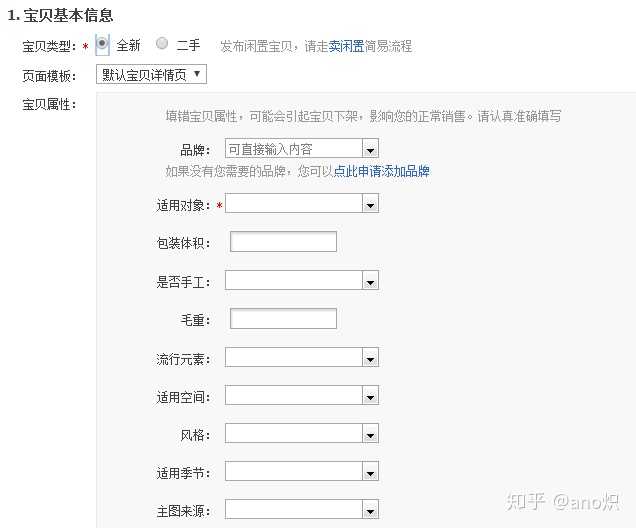Viewport: 636px width, 528px height.
Task: Expand the 流行元素 dropdown arrow
Action: coord(371,358)
